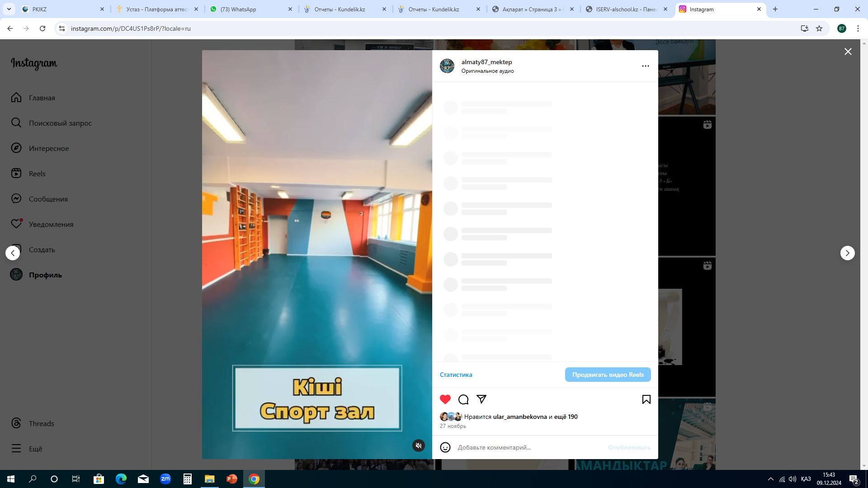Switch to the Устав - Платформа tab
The width and height of the screenshot is (868, 488).
pos(157,9)
